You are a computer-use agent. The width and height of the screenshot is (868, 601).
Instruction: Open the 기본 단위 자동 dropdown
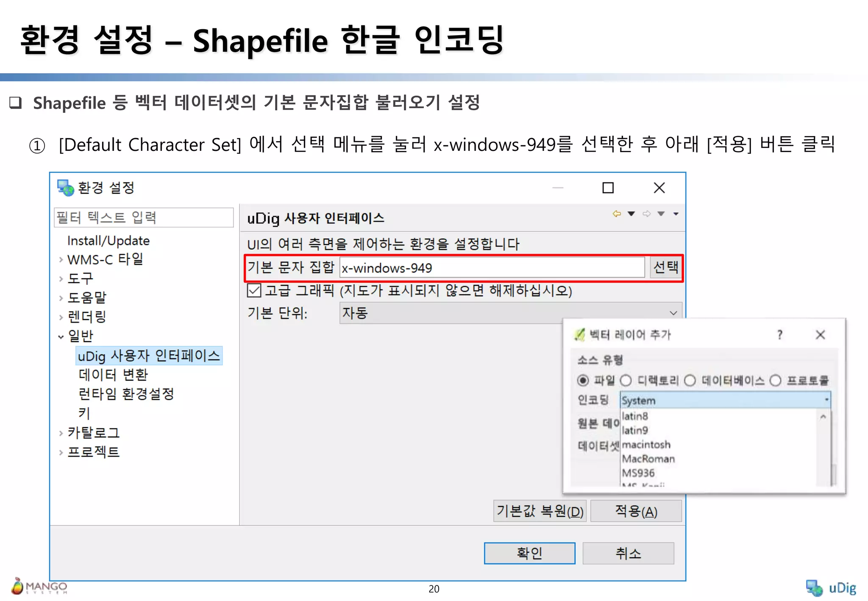[511, 313]
